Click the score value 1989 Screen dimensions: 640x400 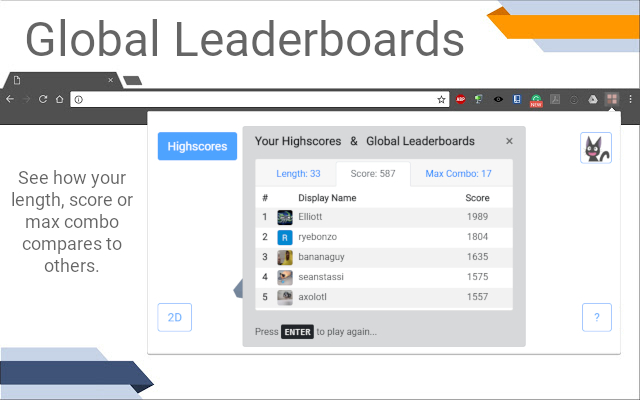pyautogui.click(x=477, y=217)
